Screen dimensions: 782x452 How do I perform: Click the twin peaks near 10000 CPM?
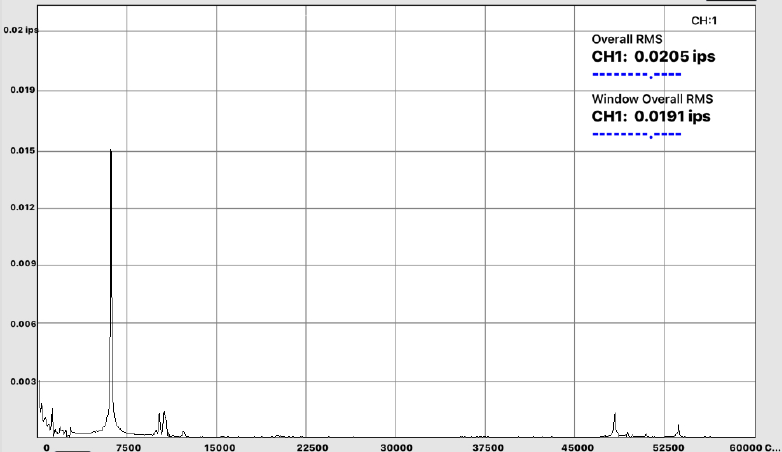162,422
